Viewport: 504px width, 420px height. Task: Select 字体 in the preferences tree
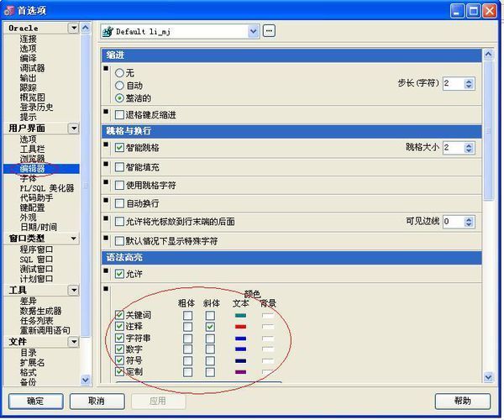pos(29,178)
